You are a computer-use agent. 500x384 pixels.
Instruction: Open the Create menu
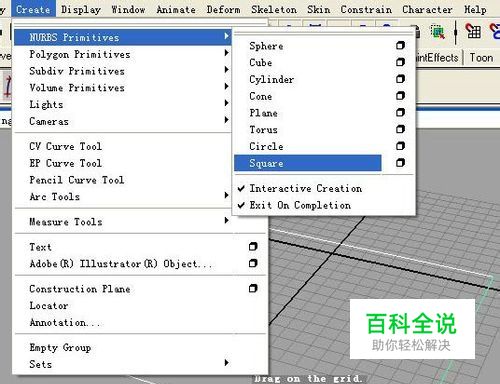33,9
